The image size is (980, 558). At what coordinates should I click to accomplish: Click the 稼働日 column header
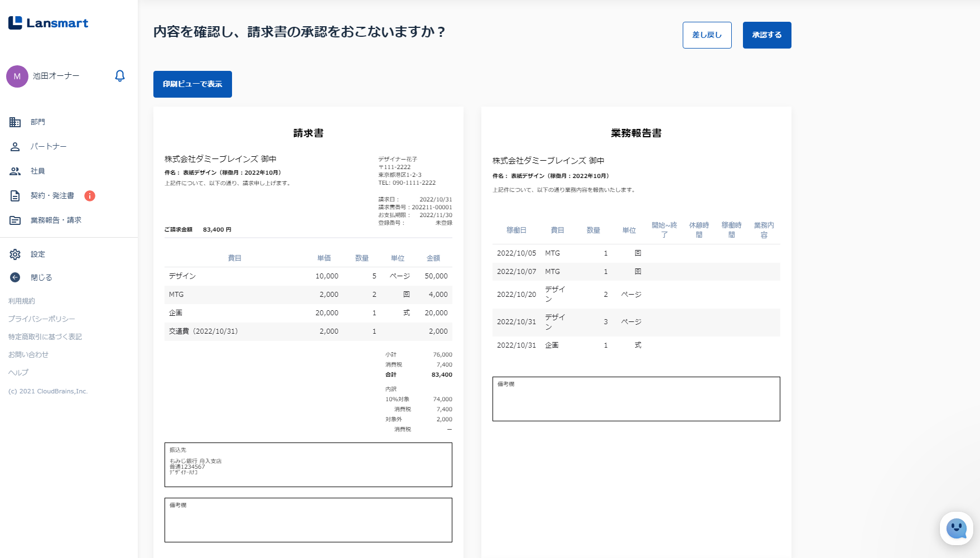(x=516, y=230)
